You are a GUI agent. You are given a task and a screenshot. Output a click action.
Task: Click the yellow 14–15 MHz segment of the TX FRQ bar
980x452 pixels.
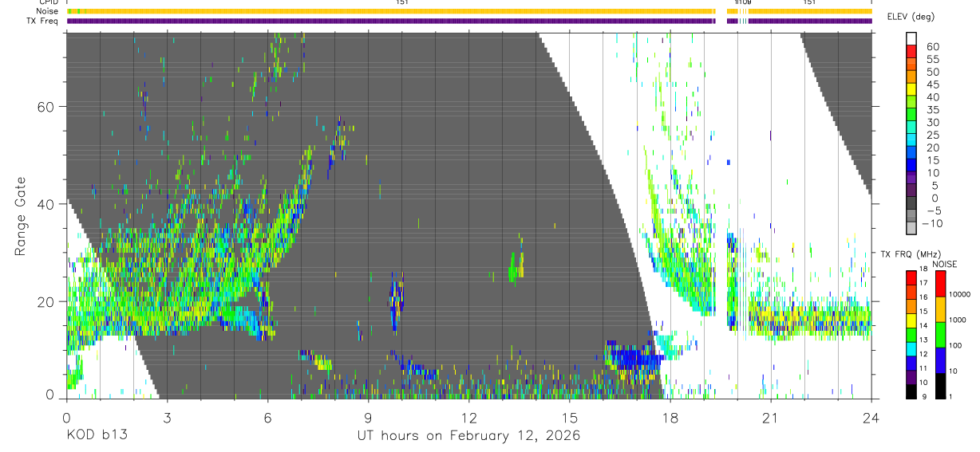point(911,320)
